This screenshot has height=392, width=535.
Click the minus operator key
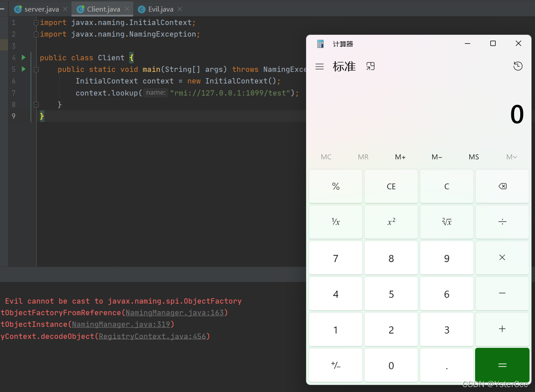point(502,293)
